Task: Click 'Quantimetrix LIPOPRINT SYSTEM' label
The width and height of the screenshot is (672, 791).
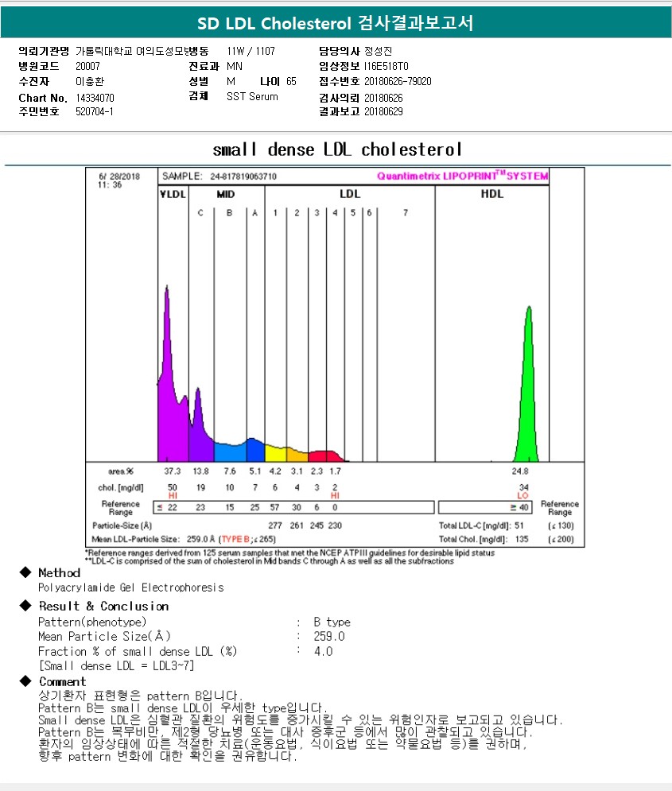Action: 462,176
